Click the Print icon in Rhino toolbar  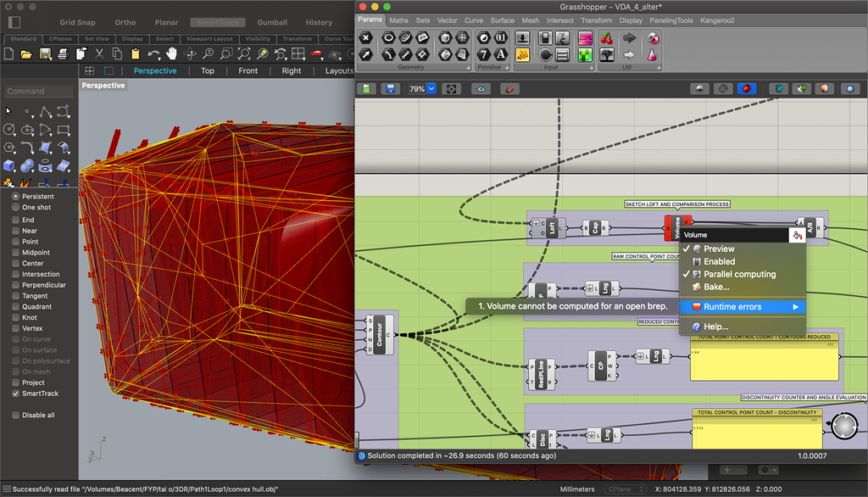coord(63,54)
